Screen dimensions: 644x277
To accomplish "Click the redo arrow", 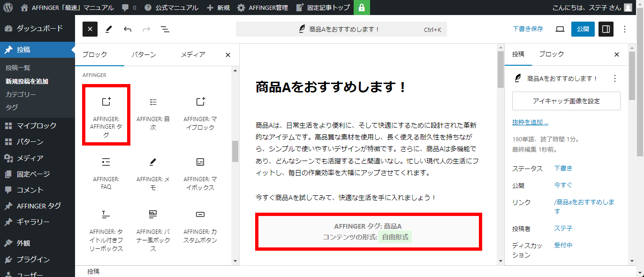I will coord(146,29).
